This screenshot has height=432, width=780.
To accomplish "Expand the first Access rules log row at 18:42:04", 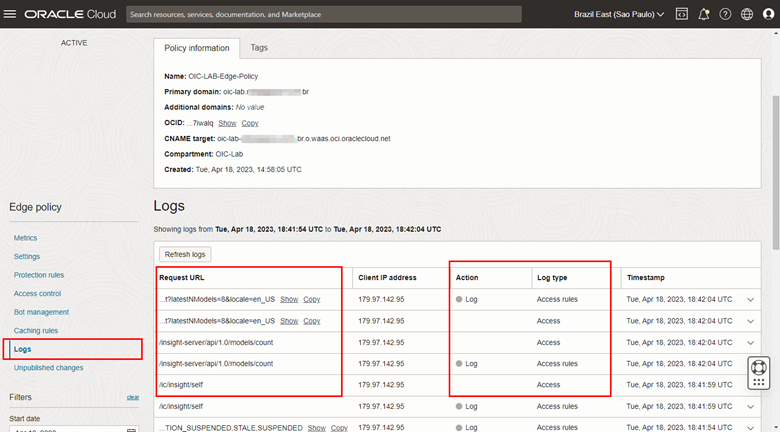I will point(751,300).
